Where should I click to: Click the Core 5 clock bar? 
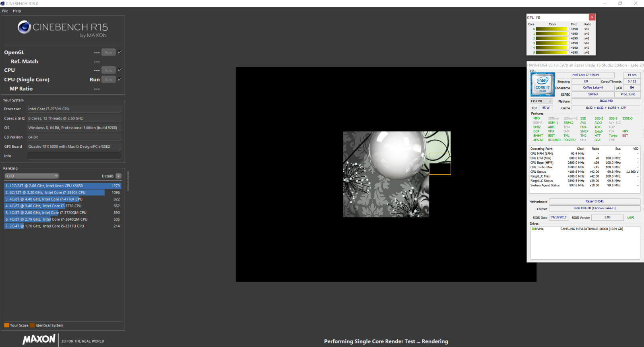pos(552,52)
